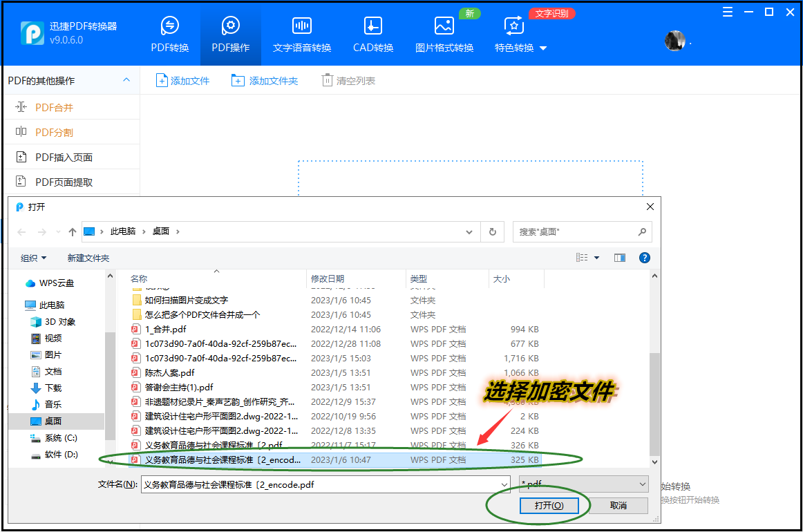
Task: Click the 新建文件夹 button
Action: (x=88, y=258)
